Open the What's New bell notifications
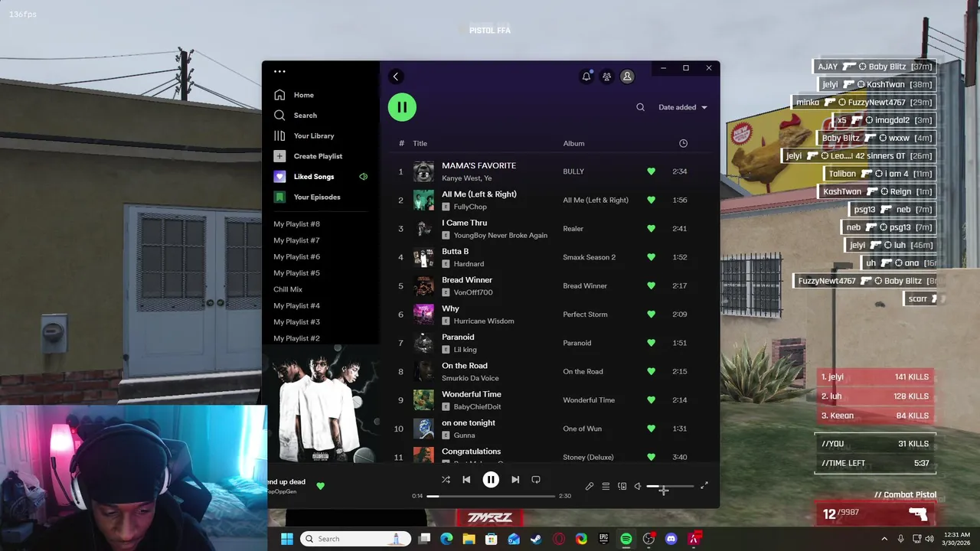980x551 pixels. tap(586, 76)
